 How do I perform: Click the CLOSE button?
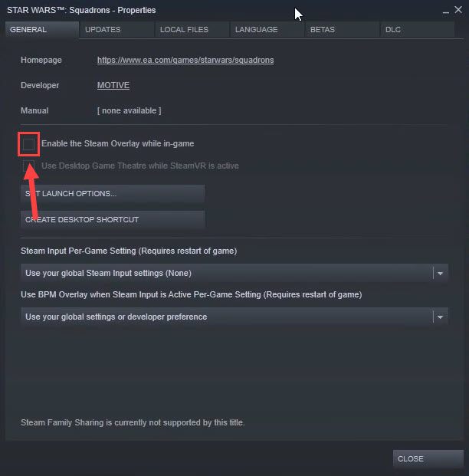[x=428, y=458]
